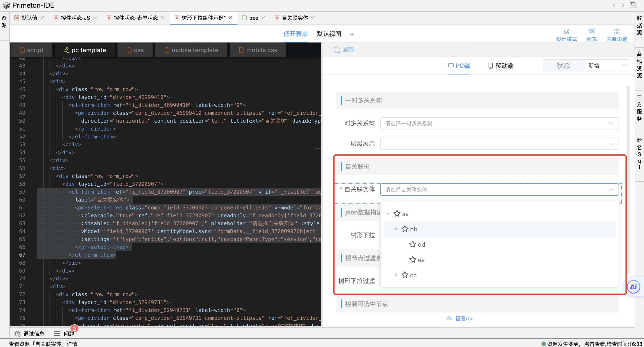Screen dimensions: 644x347
Task: Open 表单设置 form settings icon
Action: click(617, 32)
